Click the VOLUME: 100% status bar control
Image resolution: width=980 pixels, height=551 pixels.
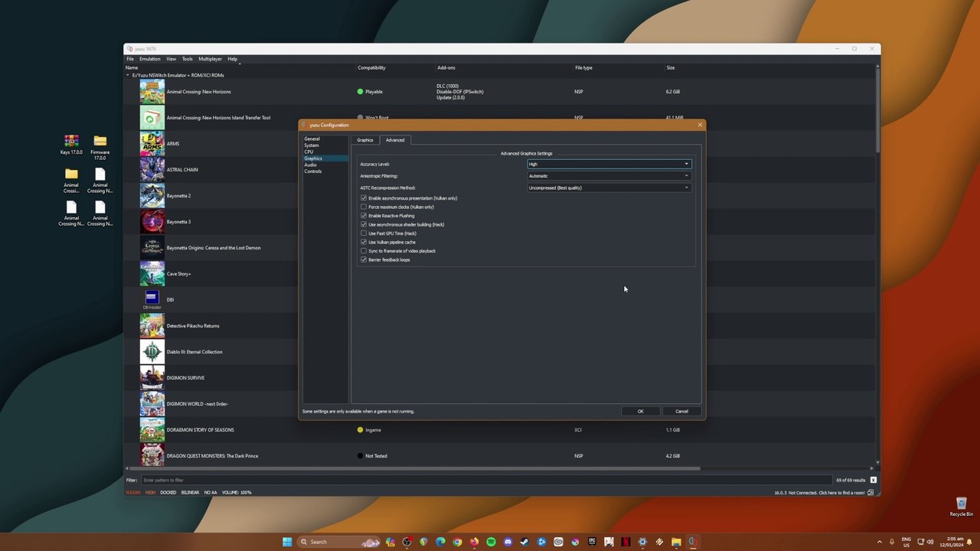point(237,492)
